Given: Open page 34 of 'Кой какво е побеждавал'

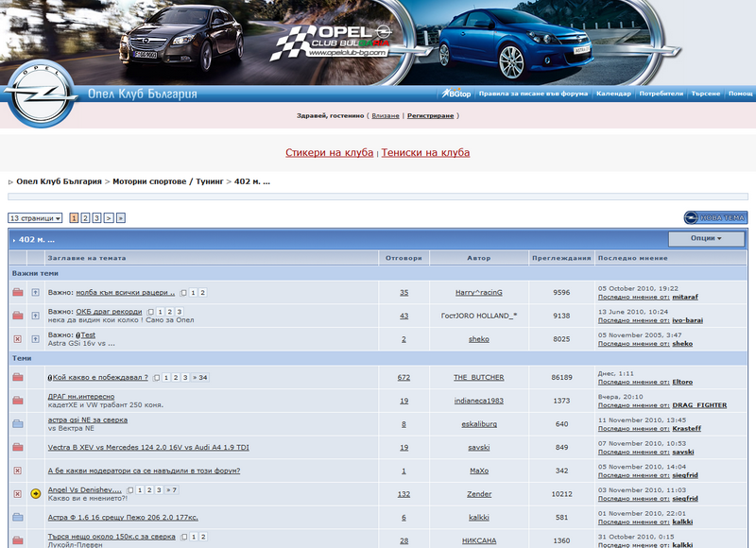Looking at the screenshot, I should click(x=200, y=377).
